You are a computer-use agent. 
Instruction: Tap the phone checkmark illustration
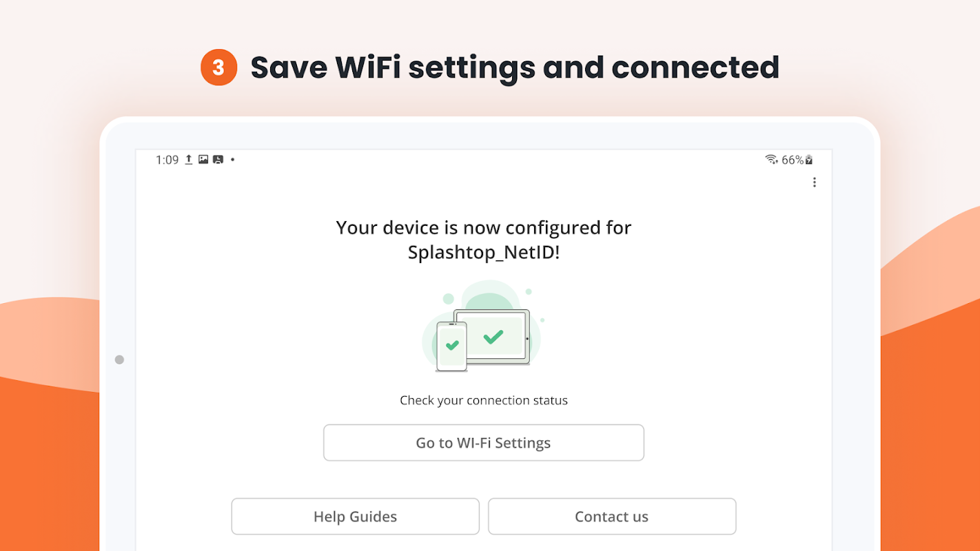pyautogui.click(x=452, y=345)
